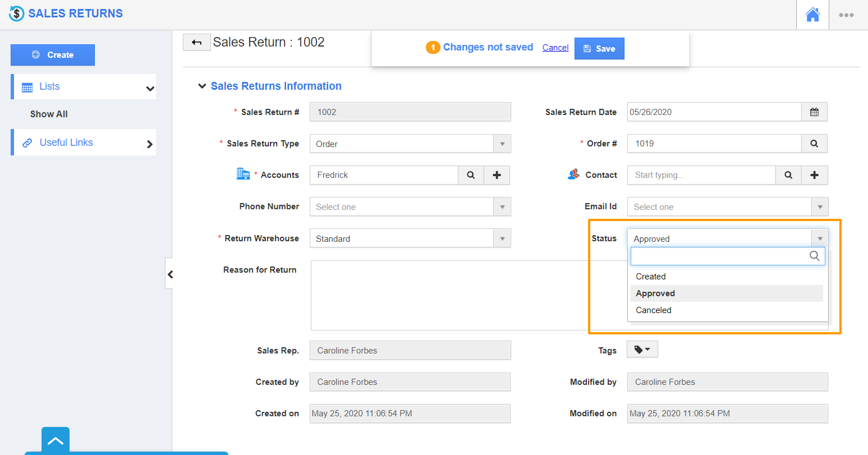The height and width of the screenshot is (455, 868).
Task: Click the search magnifier beside Order # field
Action: (x=814, y=143)
